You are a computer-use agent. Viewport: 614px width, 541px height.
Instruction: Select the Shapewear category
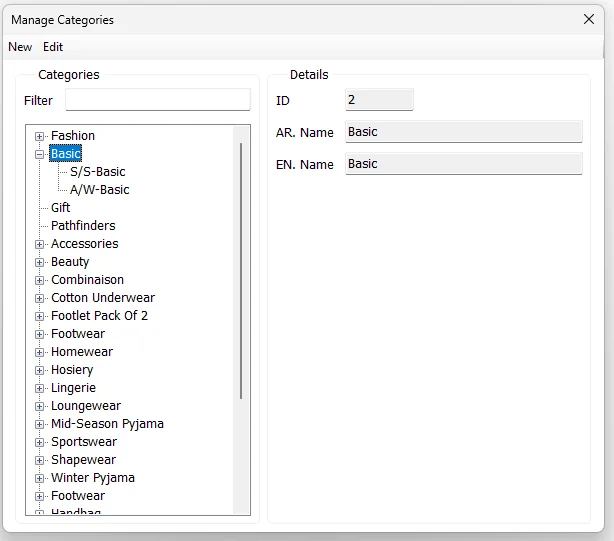pos(83,460)
